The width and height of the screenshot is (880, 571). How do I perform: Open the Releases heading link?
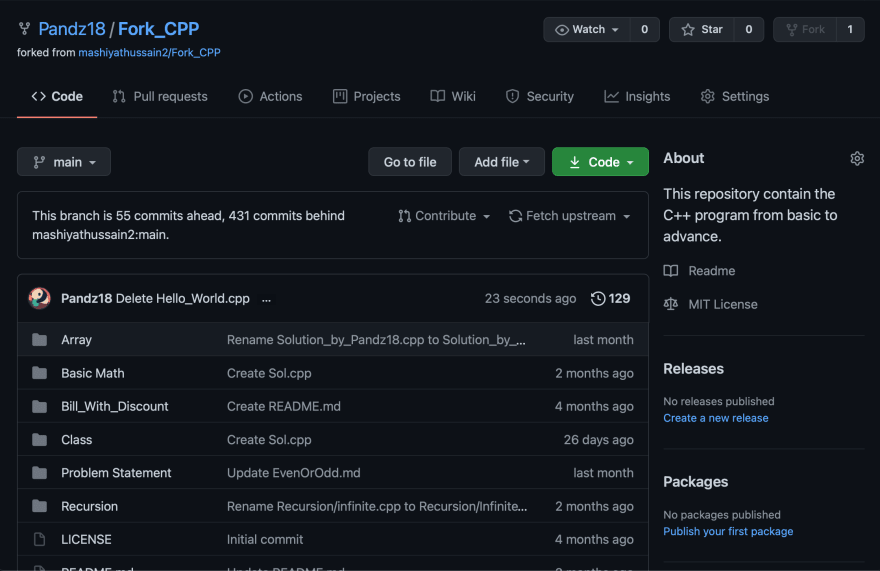coord(693,369)
